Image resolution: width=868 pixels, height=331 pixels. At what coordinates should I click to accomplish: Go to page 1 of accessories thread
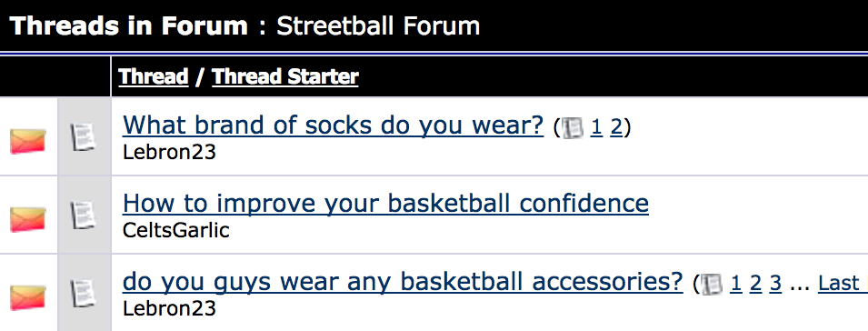[x=735, y=284]
